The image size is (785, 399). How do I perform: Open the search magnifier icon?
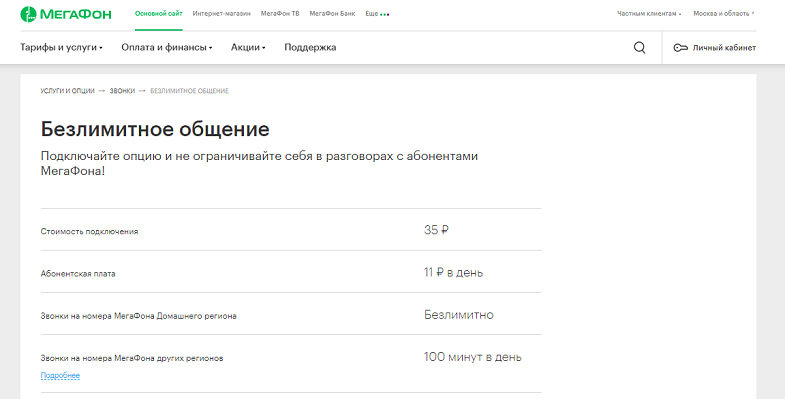click(639, 48)
